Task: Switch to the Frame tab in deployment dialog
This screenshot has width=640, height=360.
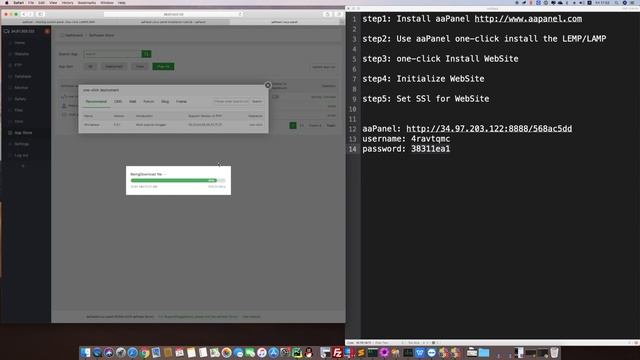Action: 181,102
